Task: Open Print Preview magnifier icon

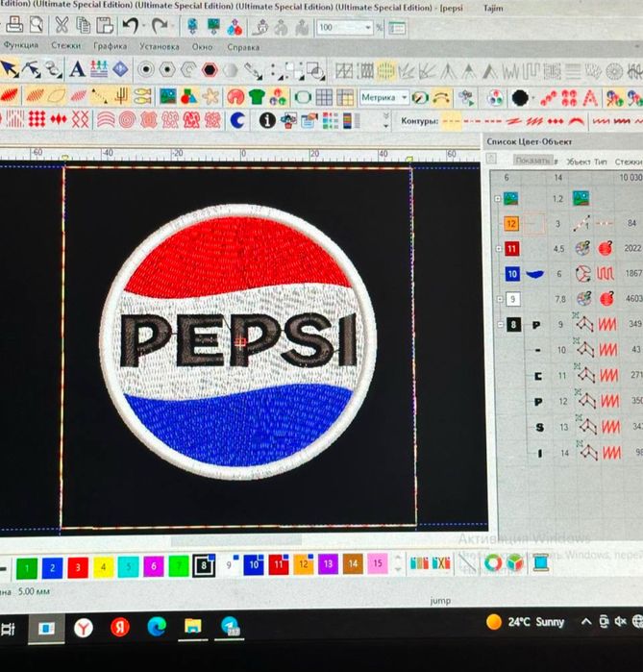Action: pos(36,25)
